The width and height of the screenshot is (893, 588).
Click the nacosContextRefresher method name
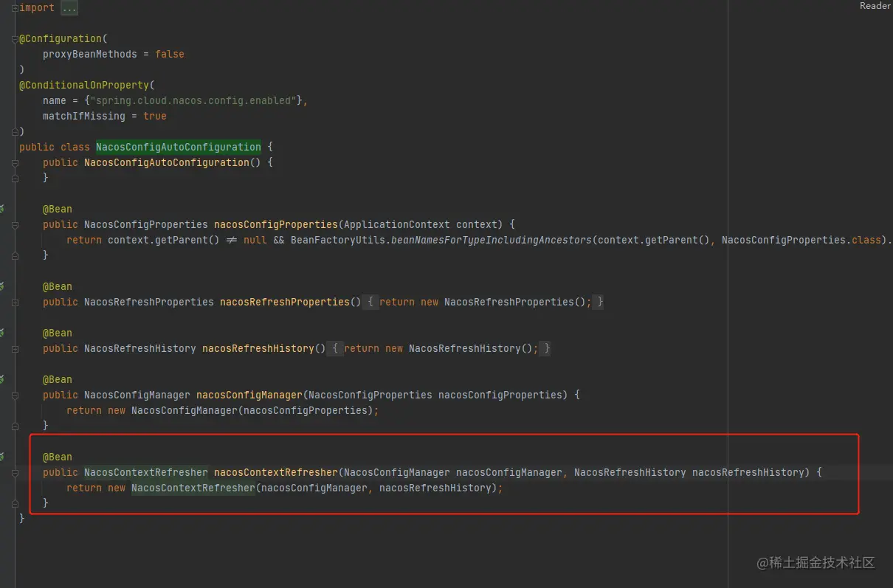coord(276,472)
